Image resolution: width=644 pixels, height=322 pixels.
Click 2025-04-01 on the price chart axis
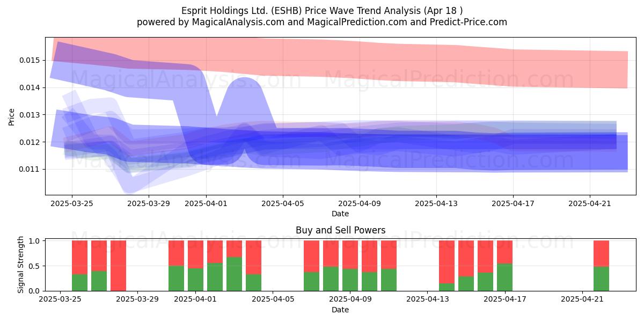pyautogui.click(x=206, y=204)
